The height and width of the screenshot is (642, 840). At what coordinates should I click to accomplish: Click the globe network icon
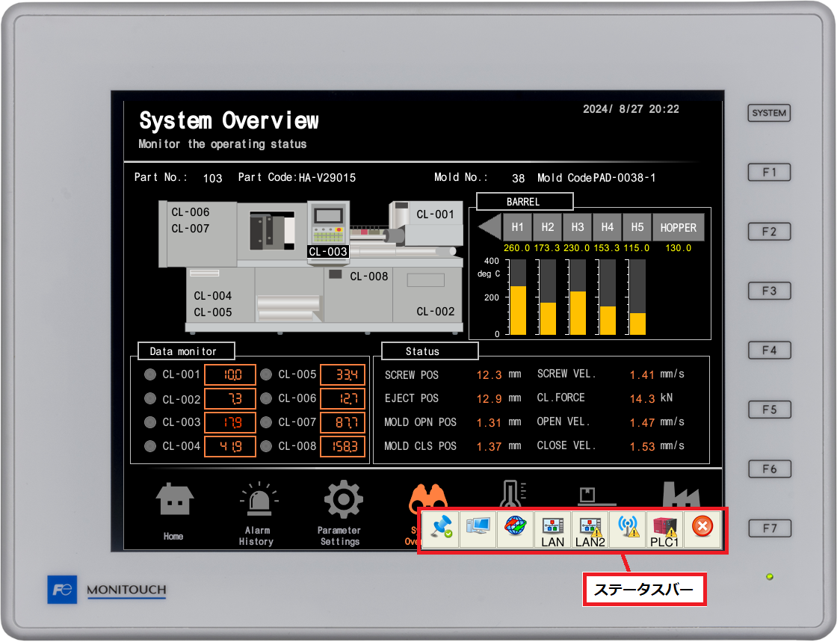pyautogui.click(x=515, y=528)
